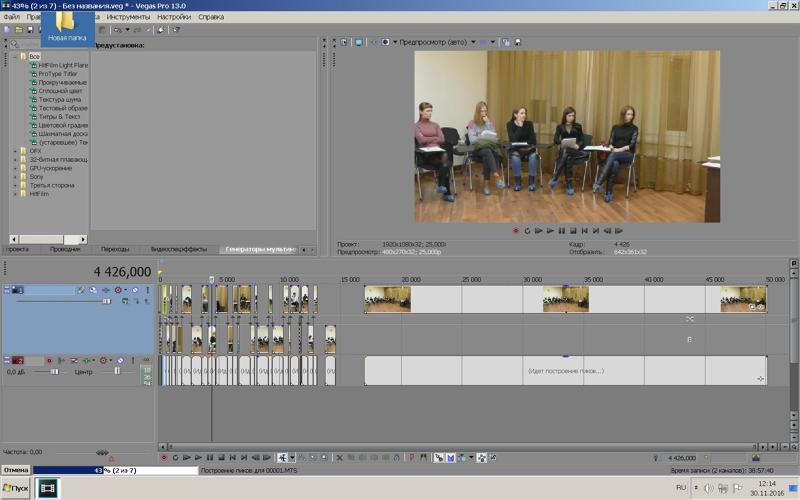Copy snapshot to clipboard icon in preview

pyautogui.click(x=506, y=42)
